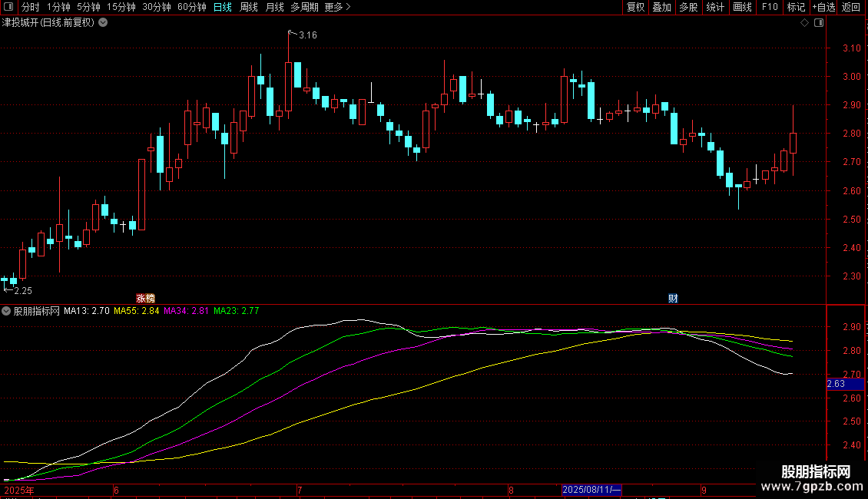
Task: Click the 涨榜 marker on chart
Action: point(146,298)
